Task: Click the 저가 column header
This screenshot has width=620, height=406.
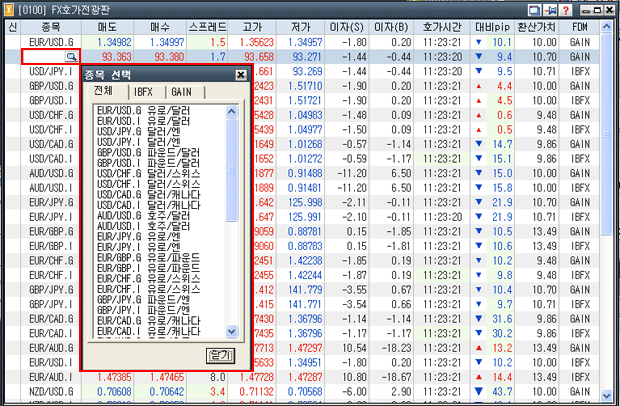Action: [x=301, y=27]
